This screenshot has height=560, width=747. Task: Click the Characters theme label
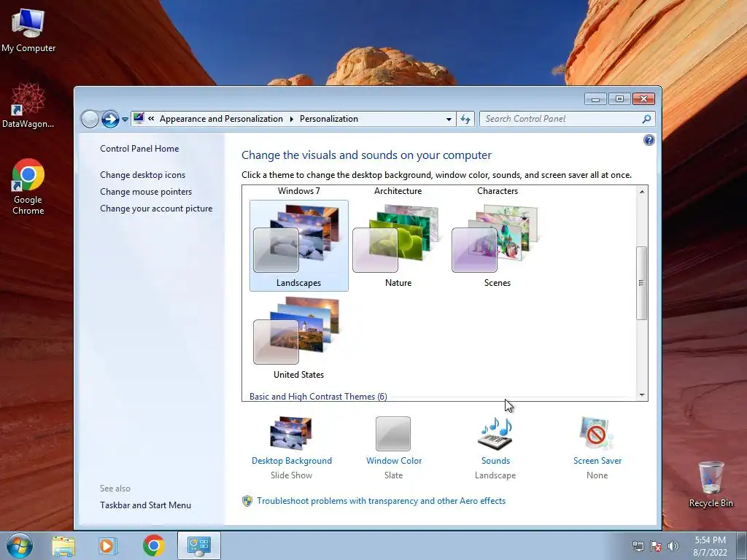(498, 191)
